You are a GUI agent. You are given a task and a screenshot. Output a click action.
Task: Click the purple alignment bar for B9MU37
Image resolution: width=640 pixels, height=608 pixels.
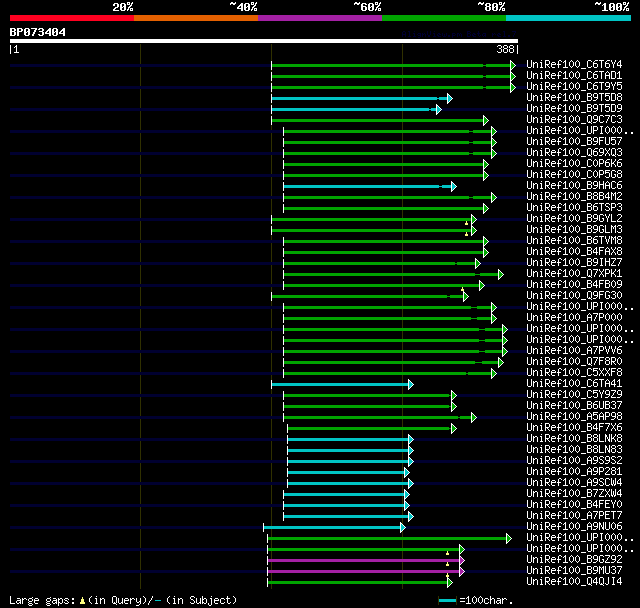point(366,572)
